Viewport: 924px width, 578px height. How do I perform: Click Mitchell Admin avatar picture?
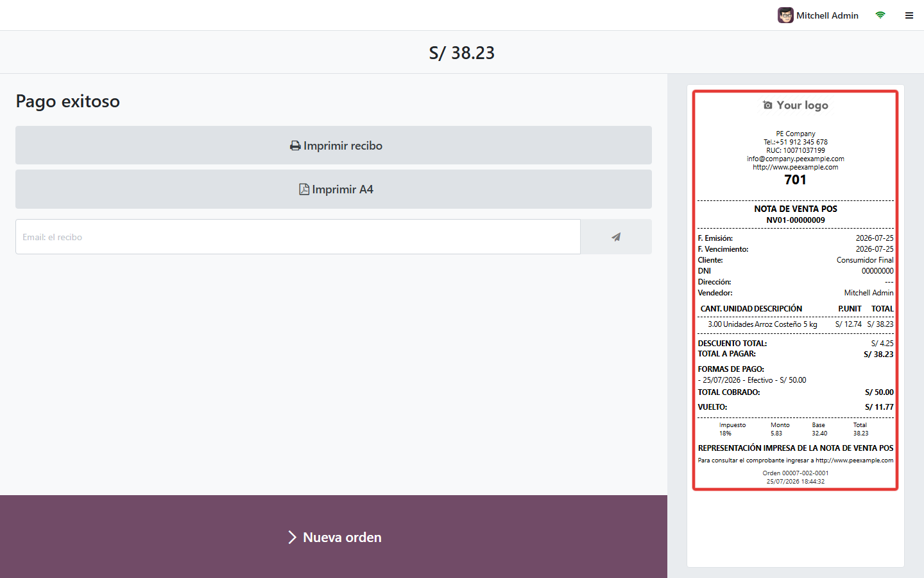[785, 15]
